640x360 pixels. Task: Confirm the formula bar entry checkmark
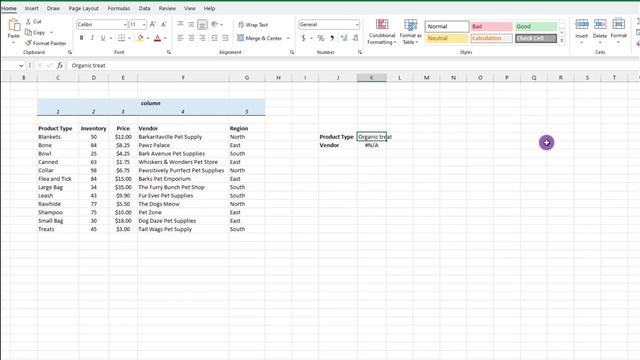tap(49, 65)
